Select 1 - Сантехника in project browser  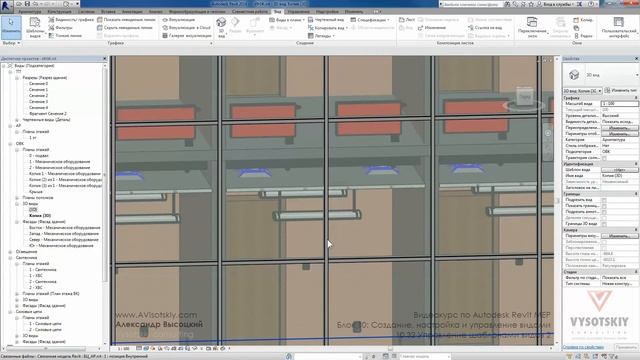(43, 269)
